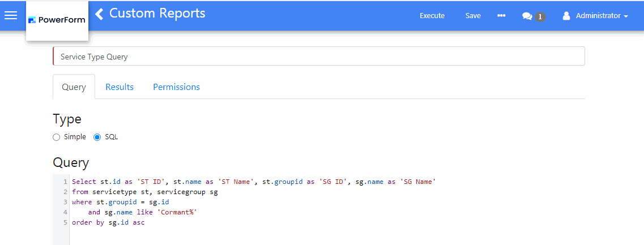Place cursor on the order by line
This screenshot has width=644, height=245.
(109, 222)
